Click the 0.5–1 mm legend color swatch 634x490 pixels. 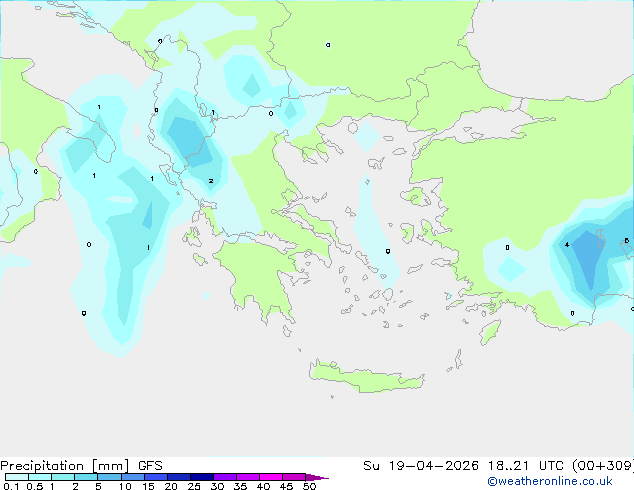coord(40,477)
